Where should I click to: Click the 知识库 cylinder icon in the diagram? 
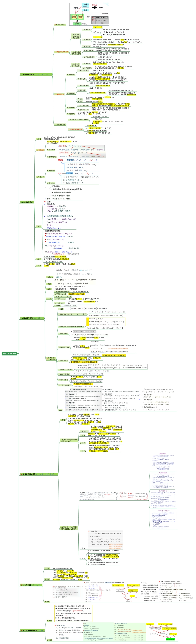coord(80,17)
